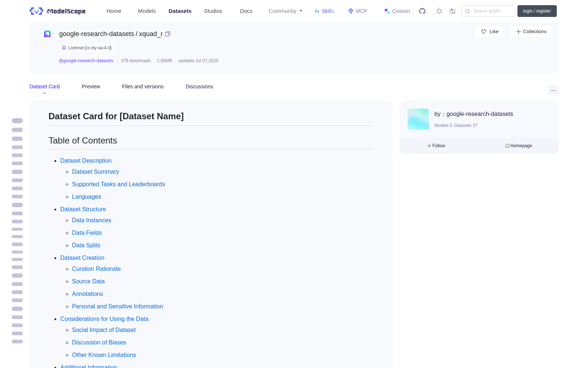Click the license badge icon

tap(64, 48)
